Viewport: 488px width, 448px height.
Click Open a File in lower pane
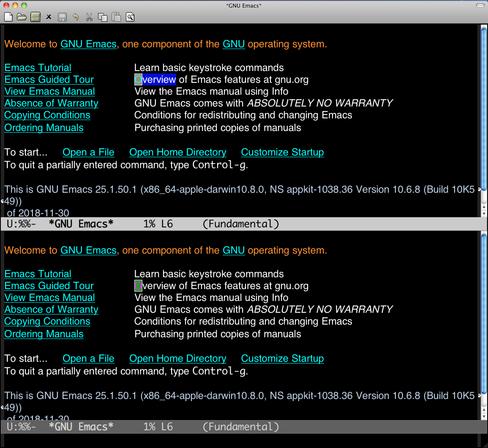(88, 359)
